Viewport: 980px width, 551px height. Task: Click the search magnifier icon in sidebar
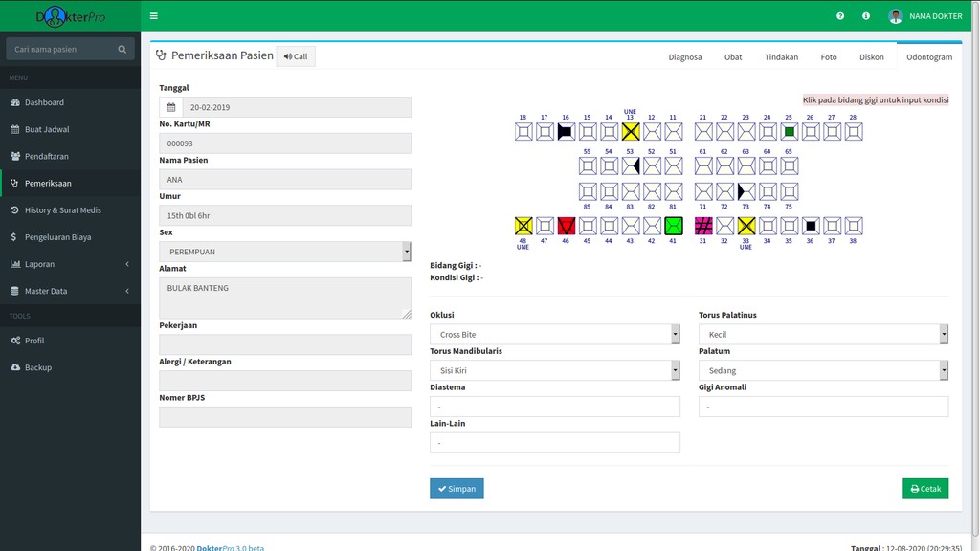pyautogui.click(x=122, y=50)
